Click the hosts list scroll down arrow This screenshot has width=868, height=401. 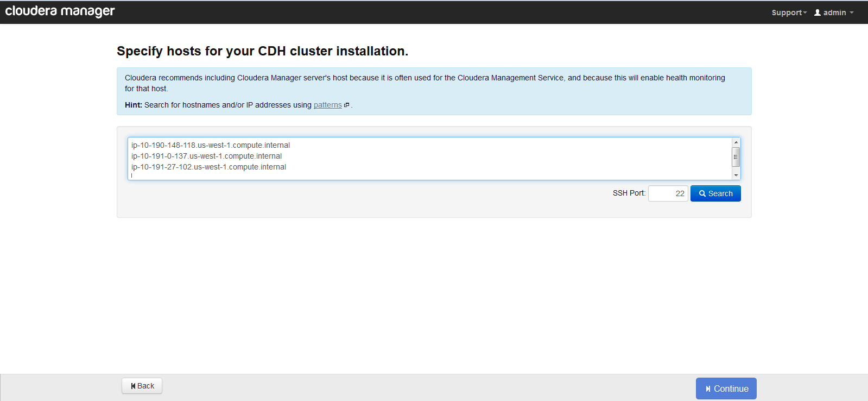coord(736,175)
